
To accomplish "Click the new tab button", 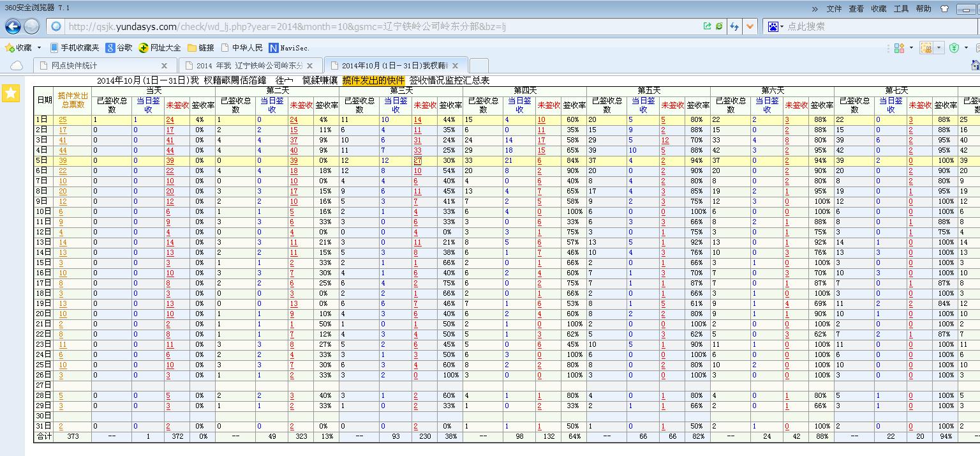I will 479,65.
